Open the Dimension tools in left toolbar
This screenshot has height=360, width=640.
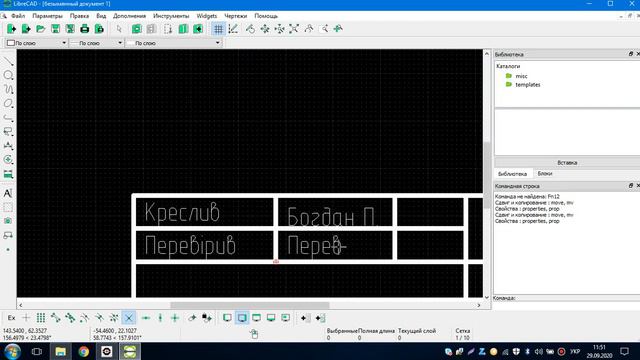click(x=8, y=146)
